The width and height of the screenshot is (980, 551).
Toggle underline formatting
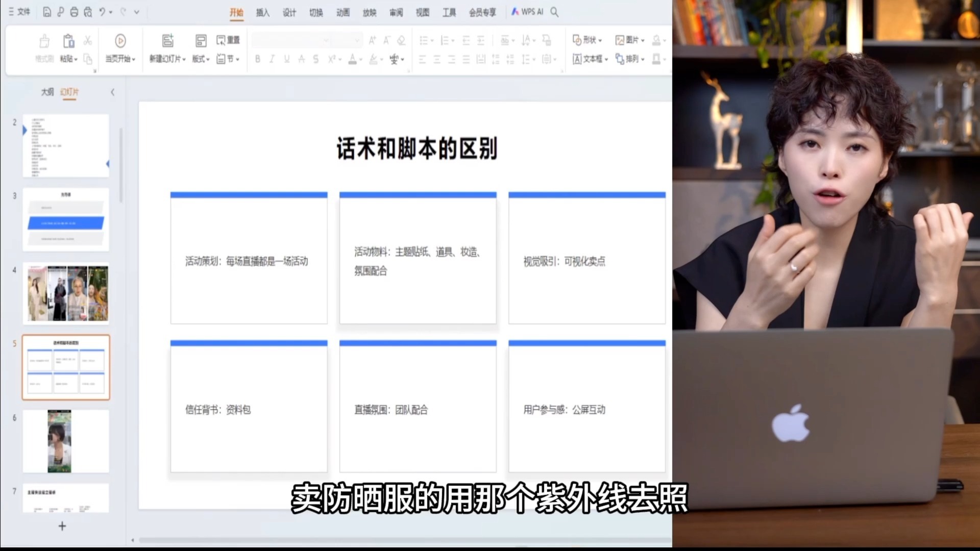coord(286,59)
